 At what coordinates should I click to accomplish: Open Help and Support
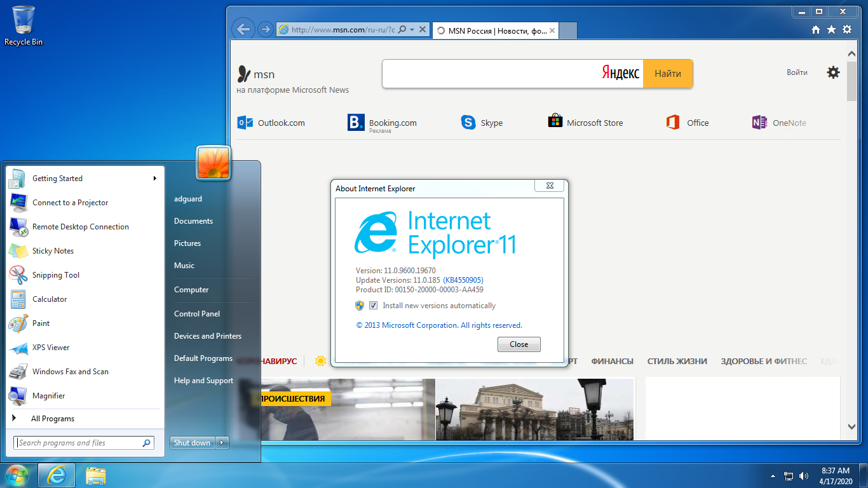point(203,381)
